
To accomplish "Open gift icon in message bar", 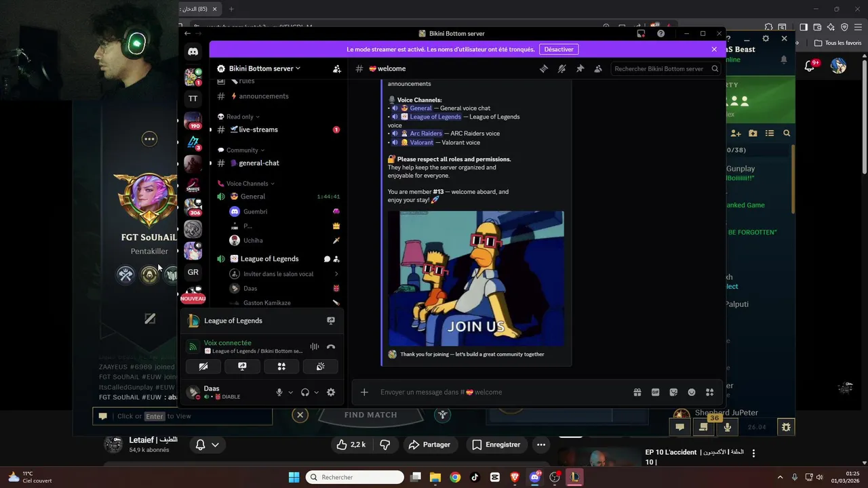I will 637,392.
